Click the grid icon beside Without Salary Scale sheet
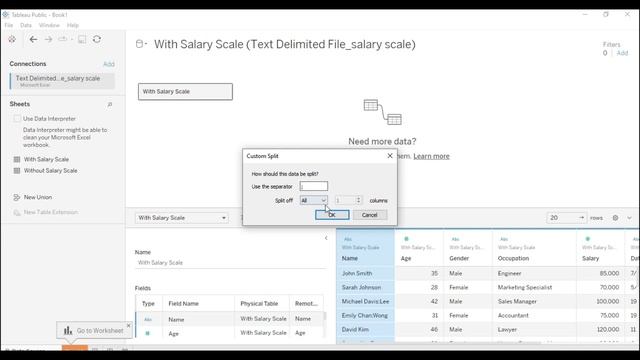 coord(17,171)
